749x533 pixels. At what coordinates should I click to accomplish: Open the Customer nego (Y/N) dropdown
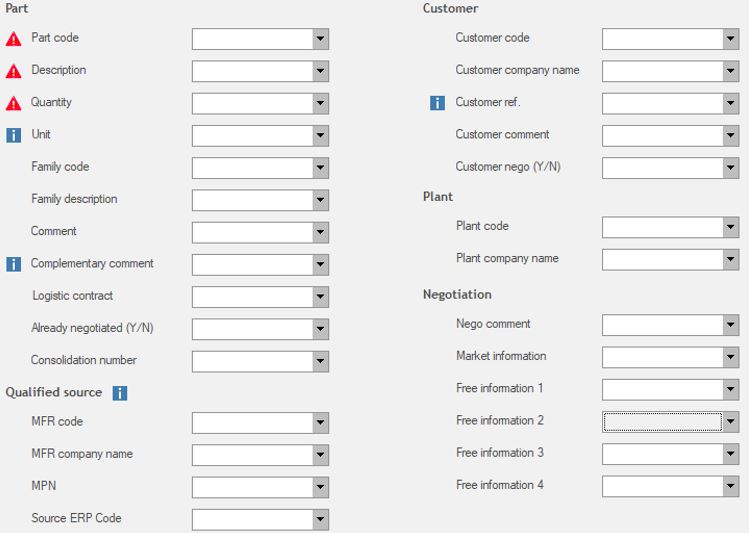click(x=731, y=168)
